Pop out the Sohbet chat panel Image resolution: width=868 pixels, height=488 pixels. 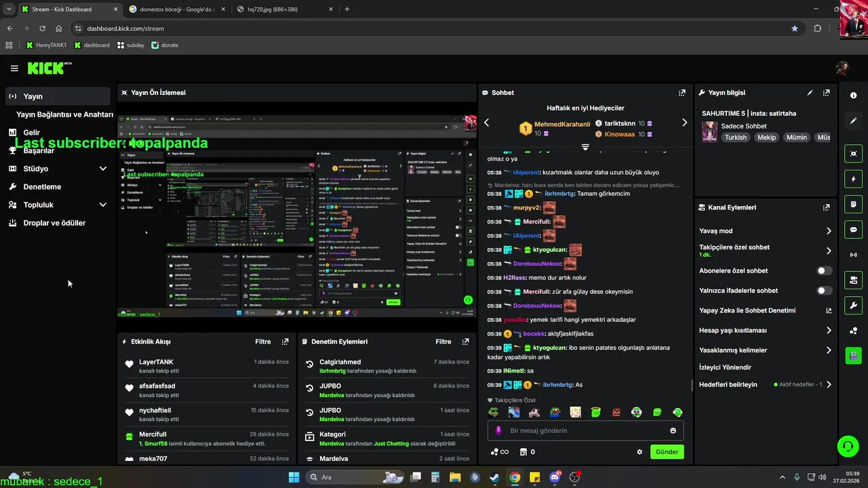point(682,93)
